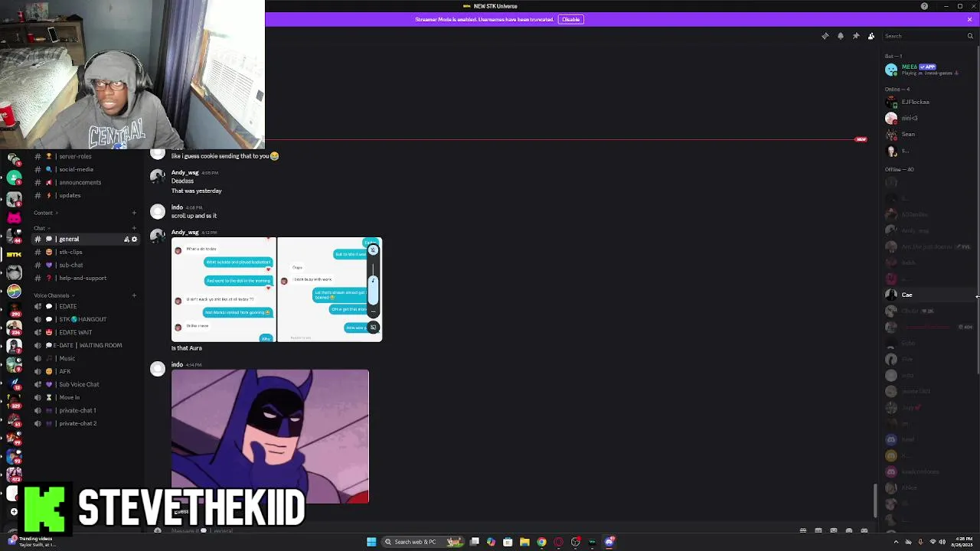Open the server-roles channel
The width and height of the screenshot is (980, 551).
pos(86,156)
